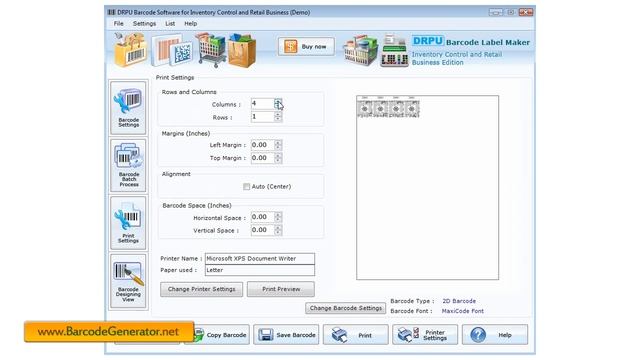Screen dimensions: 640x360
Task: Click the blue question mark Help icon
Action: (x=478, y=335)
